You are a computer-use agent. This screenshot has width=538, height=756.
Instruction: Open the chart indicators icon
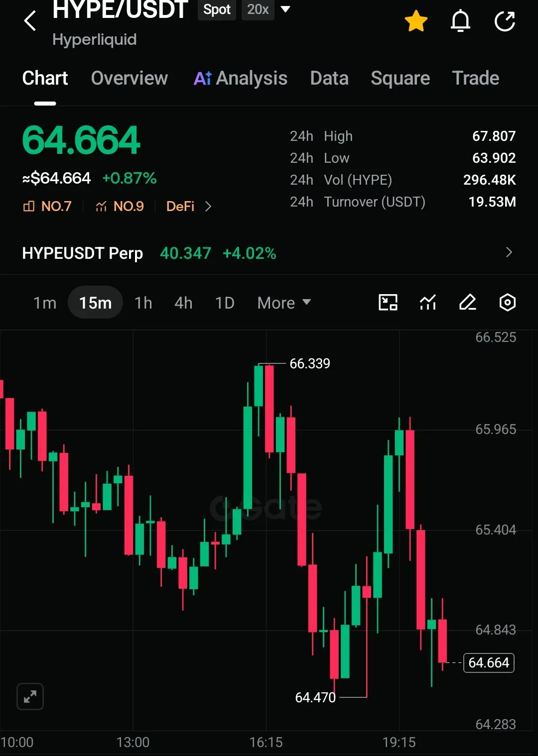[428, 302]
